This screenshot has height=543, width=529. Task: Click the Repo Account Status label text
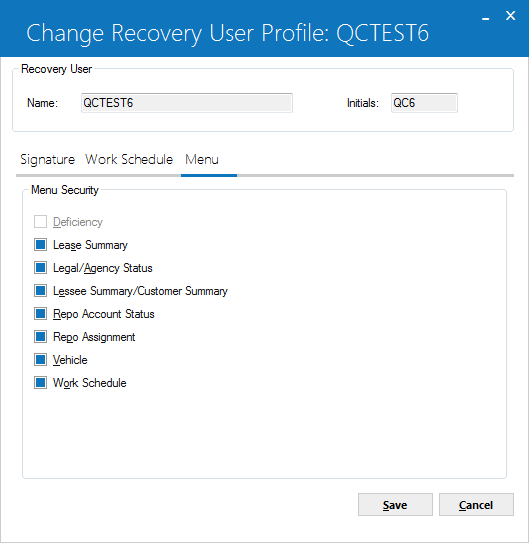click(104, 314)
